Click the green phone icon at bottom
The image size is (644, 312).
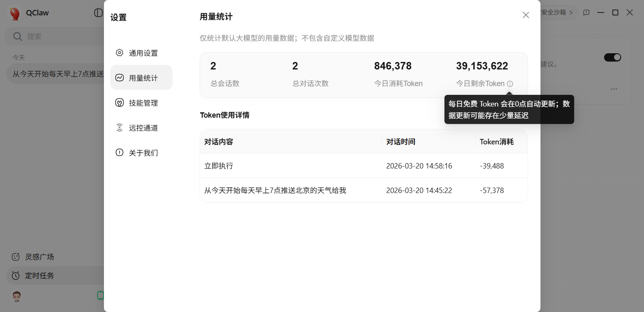100,295
